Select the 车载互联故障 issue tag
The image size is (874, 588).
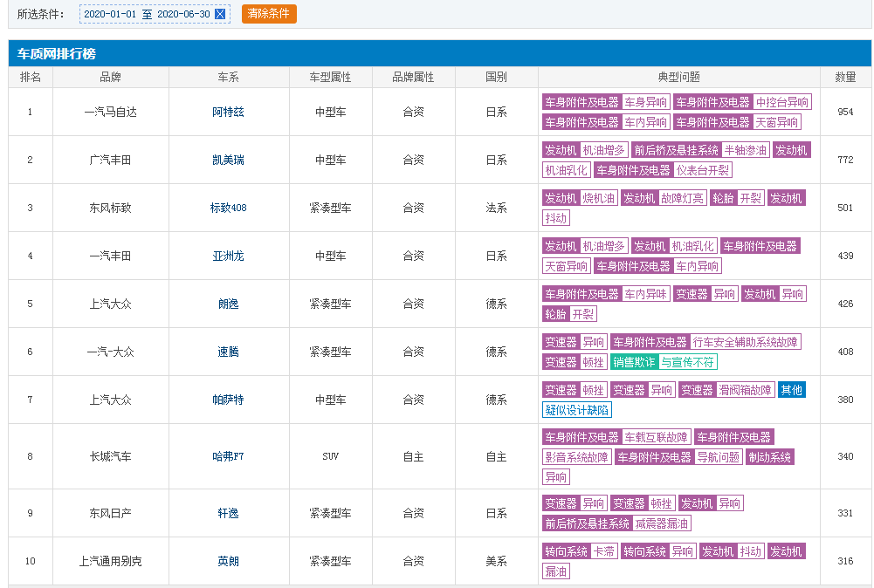(656, 437)
